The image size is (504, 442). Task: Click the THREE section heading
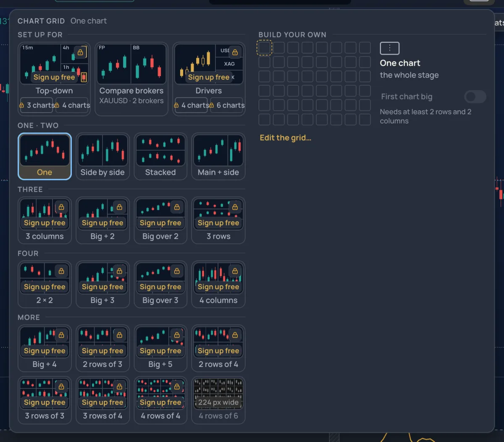[x=30, y=189]
